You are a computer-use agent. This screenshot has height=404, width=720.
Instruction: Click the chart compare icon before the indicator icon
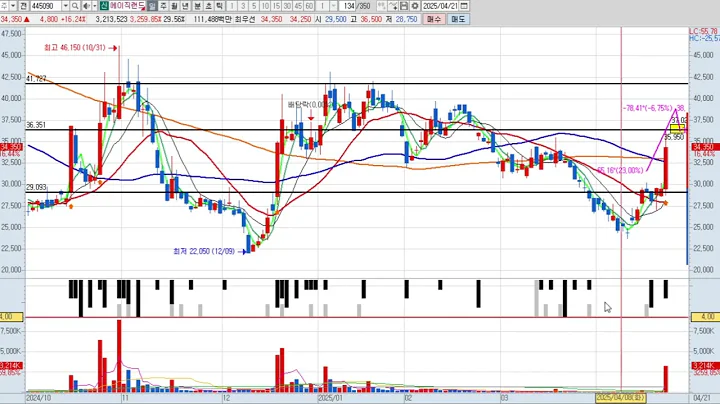381,6
